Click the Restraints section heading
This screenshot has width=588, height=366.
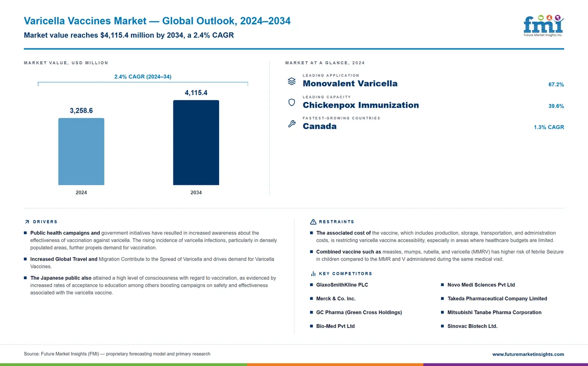pos(337,222)
